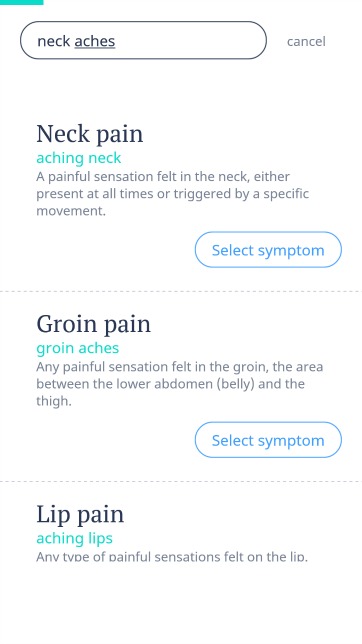Click the Neck pain description paragraph
Viewport: 362px width, 644px height.
click(x=173, y=193)
